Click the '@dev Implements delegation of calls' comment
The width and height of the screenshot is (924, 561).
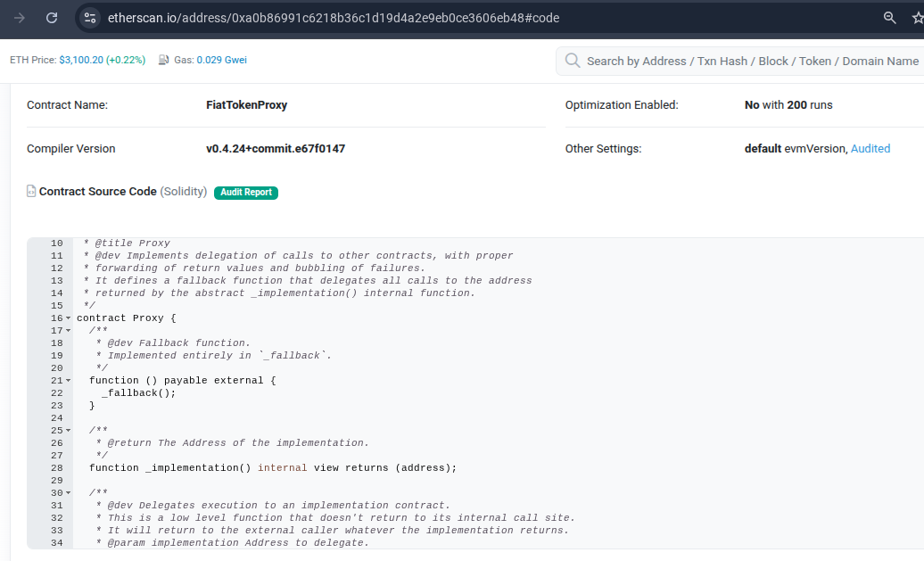click(x=298, y=256)
